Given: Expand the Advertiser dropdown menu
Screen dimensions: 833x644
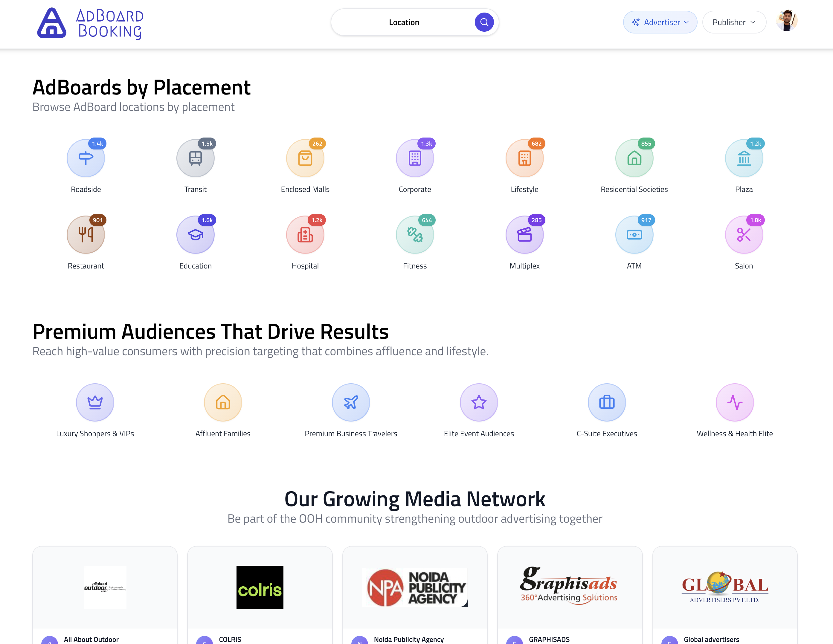Looking at the screenshot, I should pos(660,22).
